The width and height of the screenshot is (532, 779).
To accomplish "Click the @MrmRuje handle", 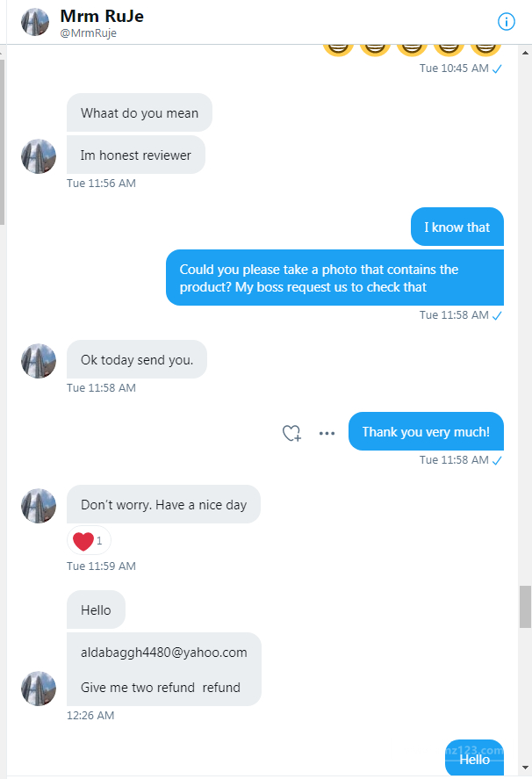I will point(88,33).
